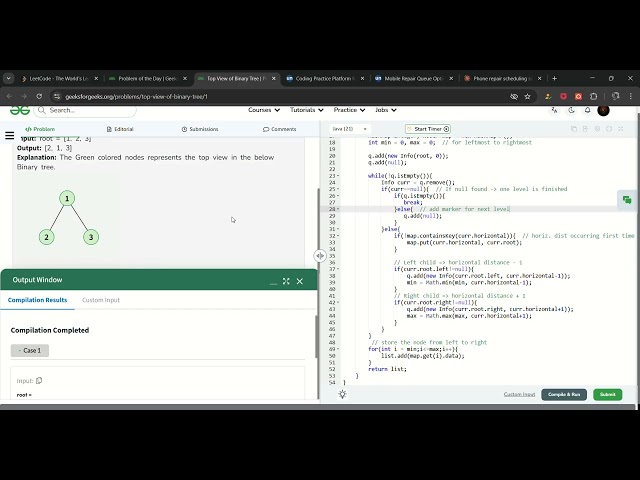Copy code icon in editor toolbar
Viewport: 640px width, 480px height.
tap(574, 129)
